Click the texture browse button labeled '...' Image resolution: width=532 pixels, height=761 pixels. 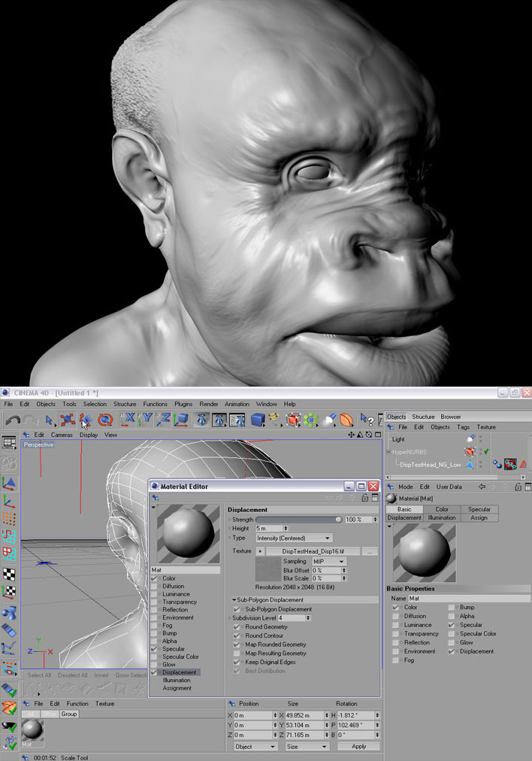(x=368, y=551)
